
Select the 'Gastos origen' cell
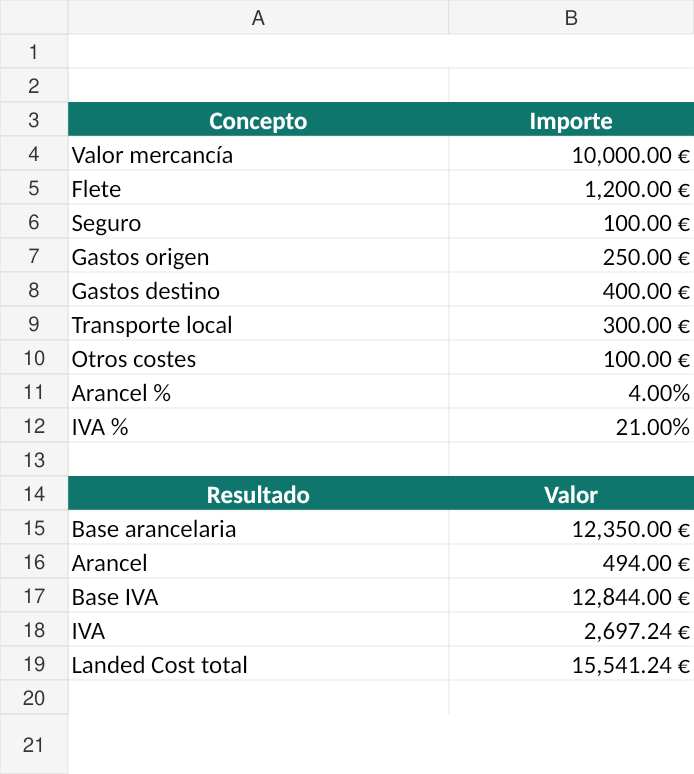click(x=258, y=256)
